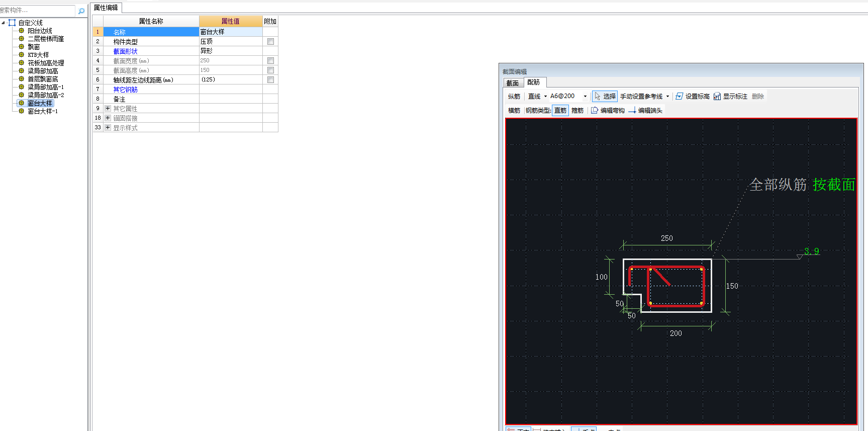
Task: Click the 自定义线 root node icon
Action: click(x=13, y=23)
